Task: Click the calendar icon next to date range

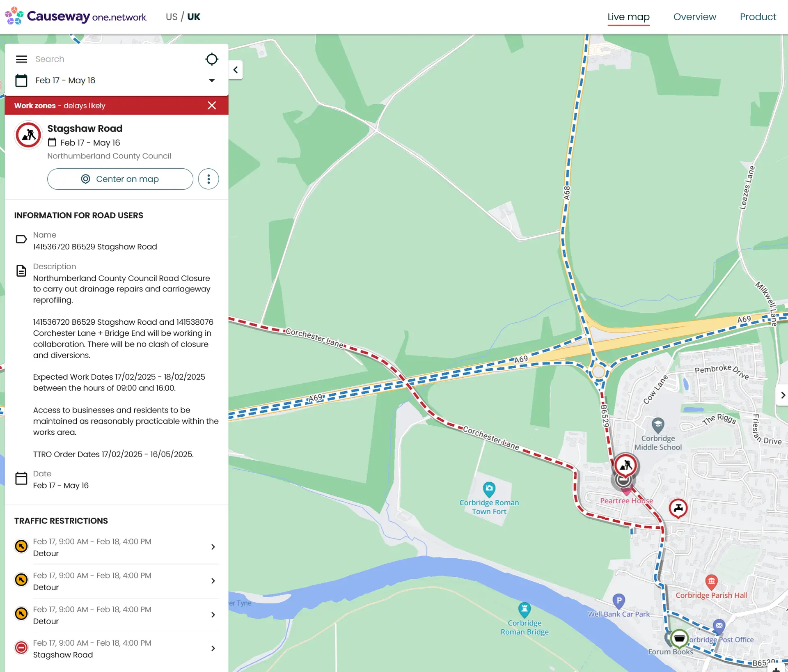Action: pyautogui.click(x=21, y=80)
